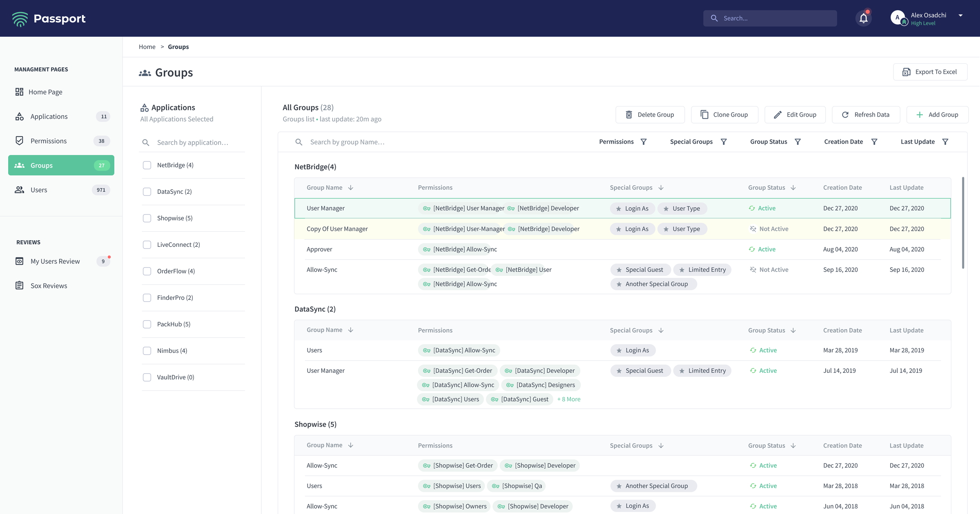The image size is (980, 514).
Task: Click the copy icon on Clone Group
Action: (704, 115)
